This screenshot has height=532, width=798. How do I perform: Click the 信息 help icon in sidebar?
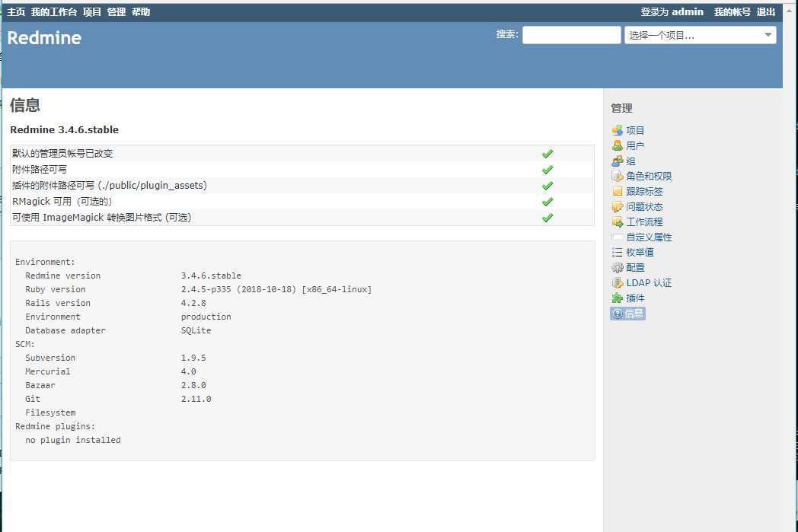point(618,314)
